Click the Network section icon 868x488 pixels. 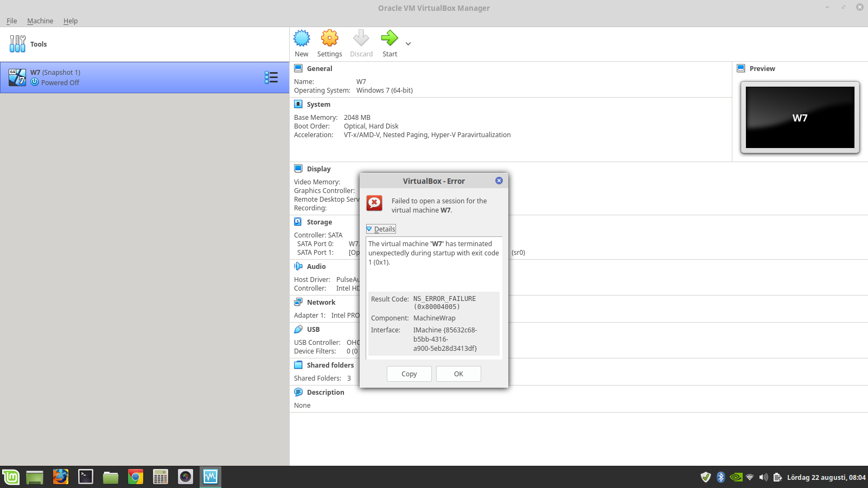coord(298,302)
